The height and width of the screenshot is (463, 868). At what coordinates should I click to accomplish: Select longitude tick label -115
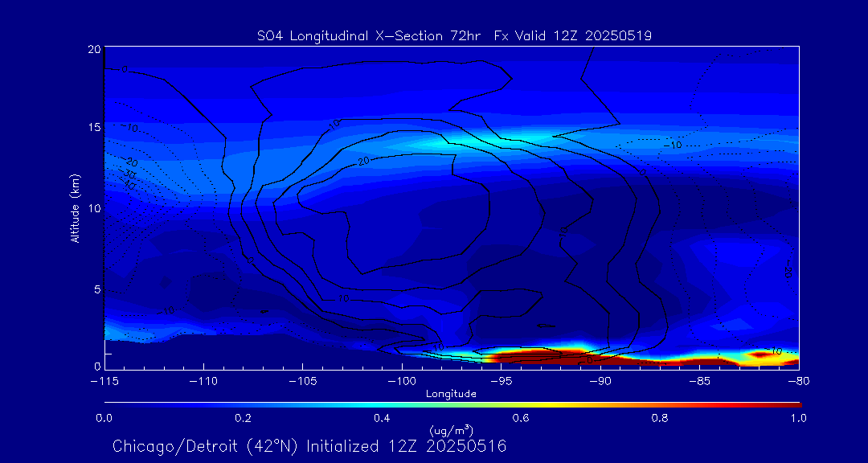[x=105, y=381]
